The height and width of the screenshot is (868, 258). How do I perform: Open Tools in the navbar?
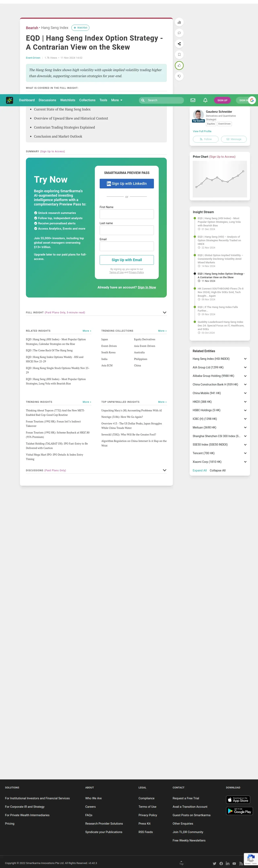pos(103,100)
